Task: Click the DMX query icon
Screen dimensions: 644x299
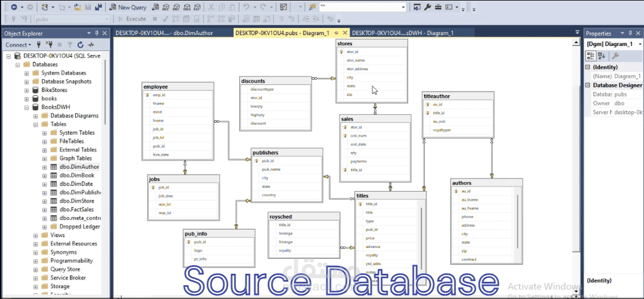Action: pos(176,7)
